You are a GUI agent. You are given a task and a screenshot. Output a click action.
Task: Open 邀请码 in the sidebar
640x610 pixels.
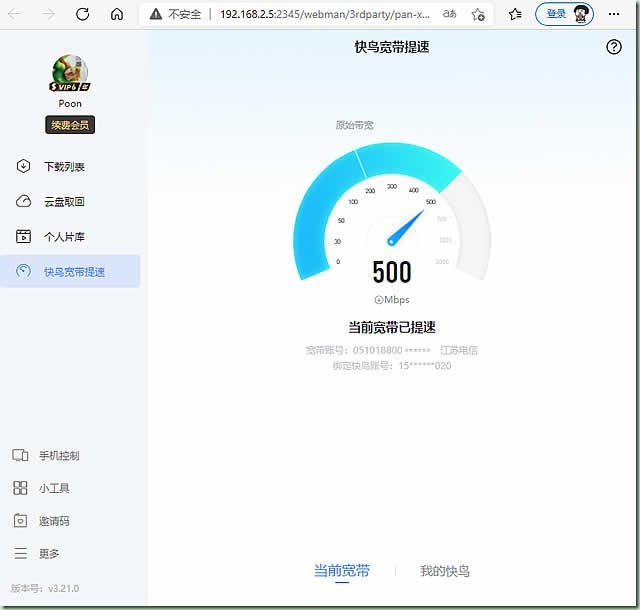tap(54, 521)
